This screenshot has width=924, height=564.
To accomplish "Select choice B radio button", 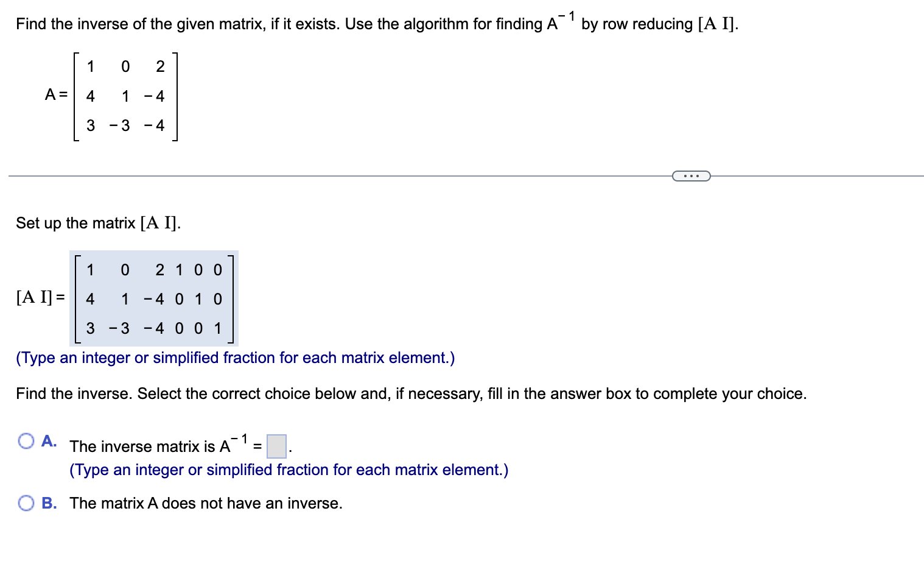I will [26, 503].
